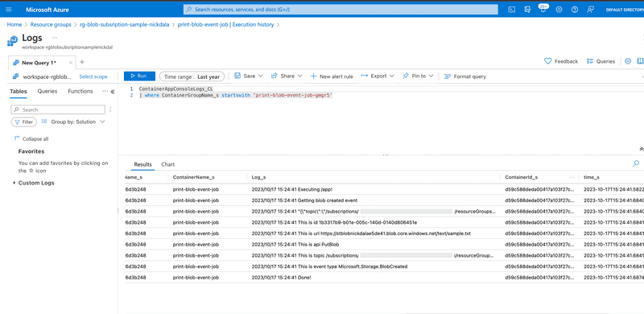
Task: Select the Chart tab
Action: pos(168,164)
